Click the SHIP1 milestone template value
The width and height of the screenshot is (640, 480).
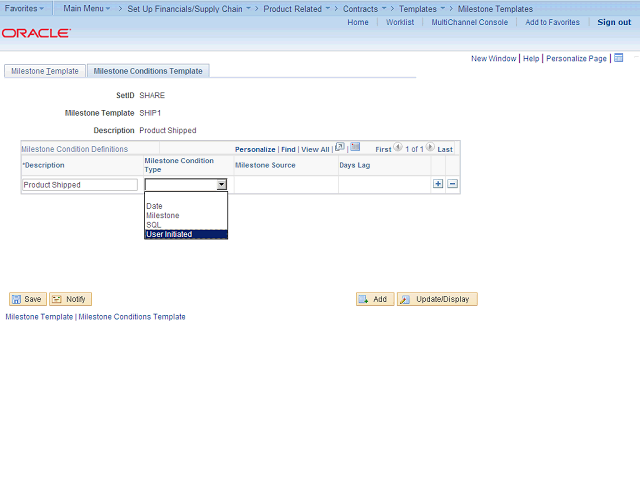150,113
